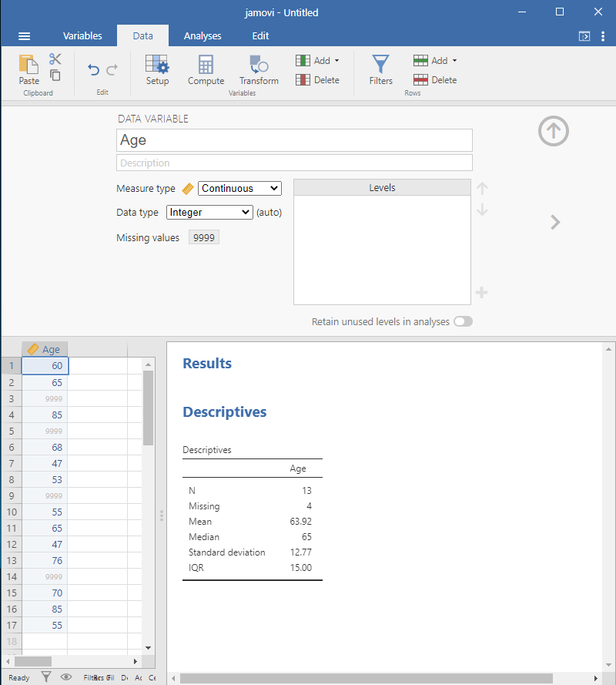Click the results panel horizontal scrollbar
The height and width of the screenshot is (685, 616).
366,678
